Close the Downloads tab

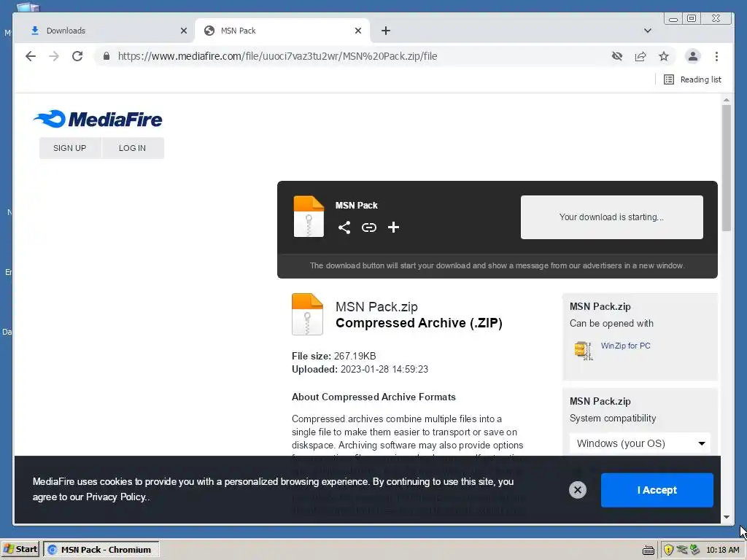184,31
